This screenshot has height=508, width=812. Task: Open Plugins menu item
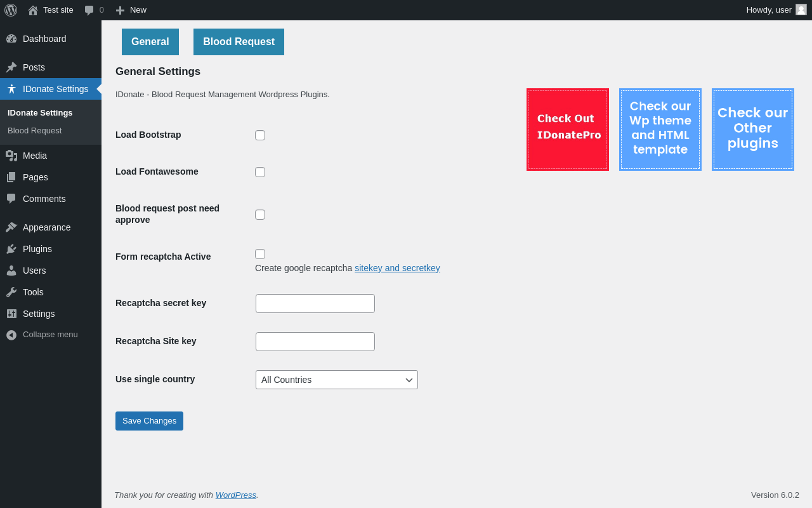coord(51,249)
